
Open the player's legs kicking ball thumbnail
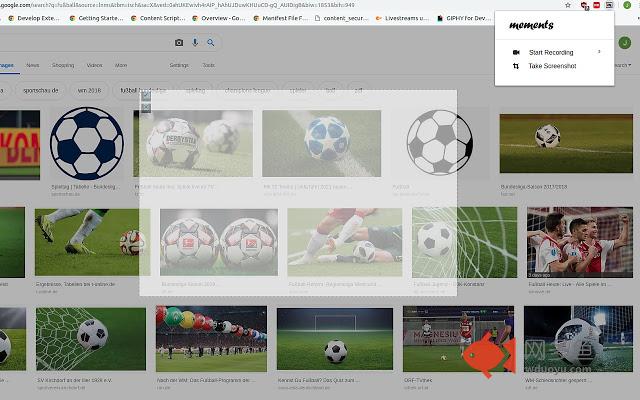tap(92, 242)
